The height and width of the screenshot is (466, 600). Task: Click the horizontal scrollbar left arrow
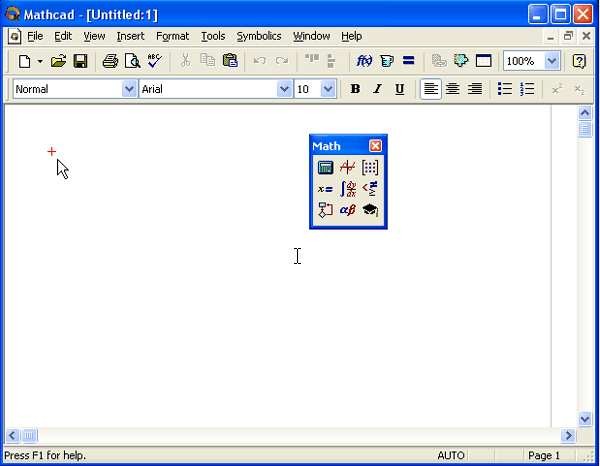[x=12, y=435]
